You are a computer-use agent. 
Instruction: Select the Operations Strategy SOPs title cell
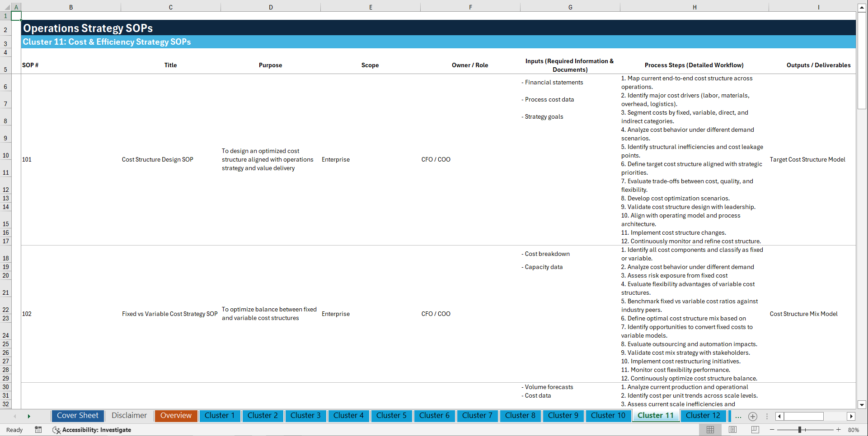tap(438, 28)
